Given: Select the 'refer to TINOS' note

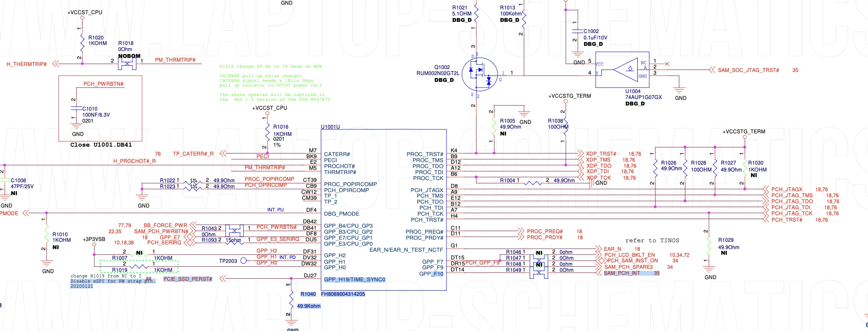Looking at the screenshot, I should 652,241.
